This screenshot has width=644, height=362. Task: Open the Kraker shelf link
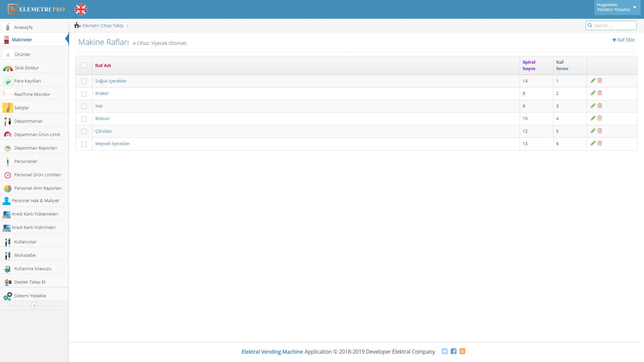pyautogui.click(x=102, y=93)
